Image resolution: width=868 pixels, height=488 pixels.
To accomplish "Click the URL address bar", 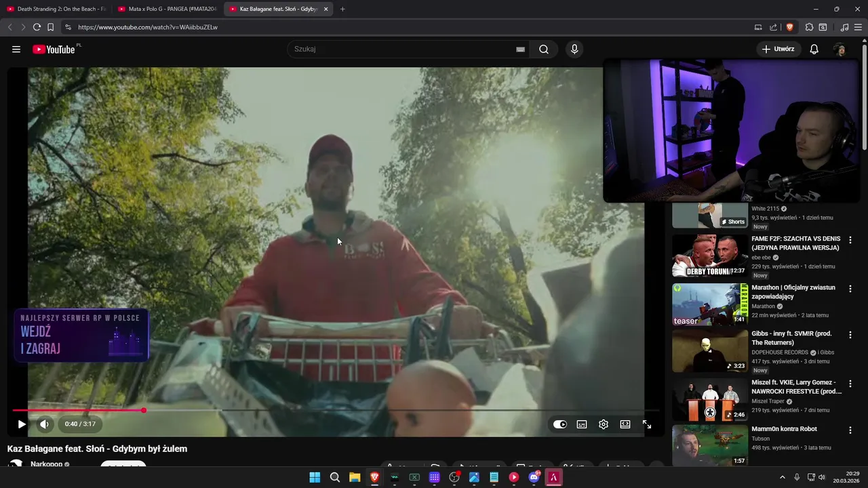I will point(407,27).
